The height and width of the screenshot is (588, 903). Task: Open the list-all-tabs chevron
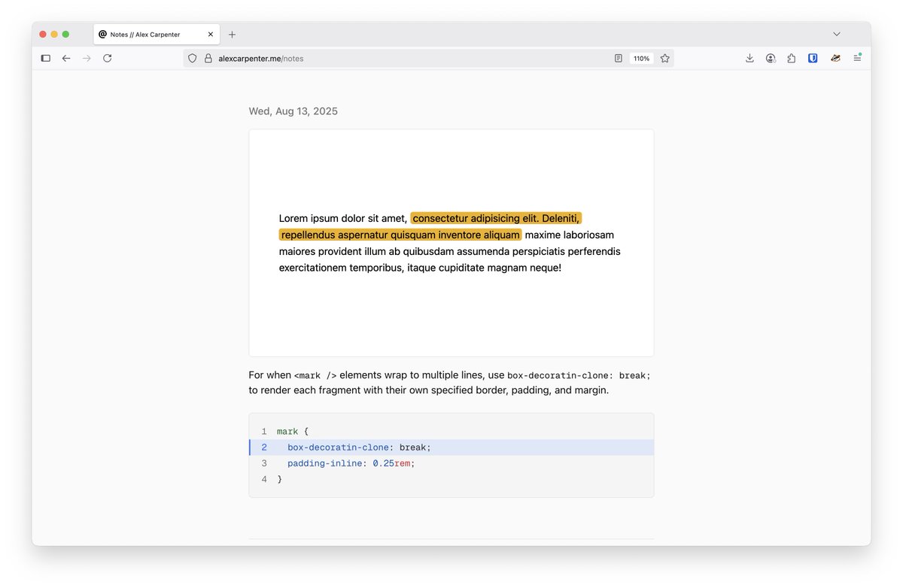[x=837, y=34]
